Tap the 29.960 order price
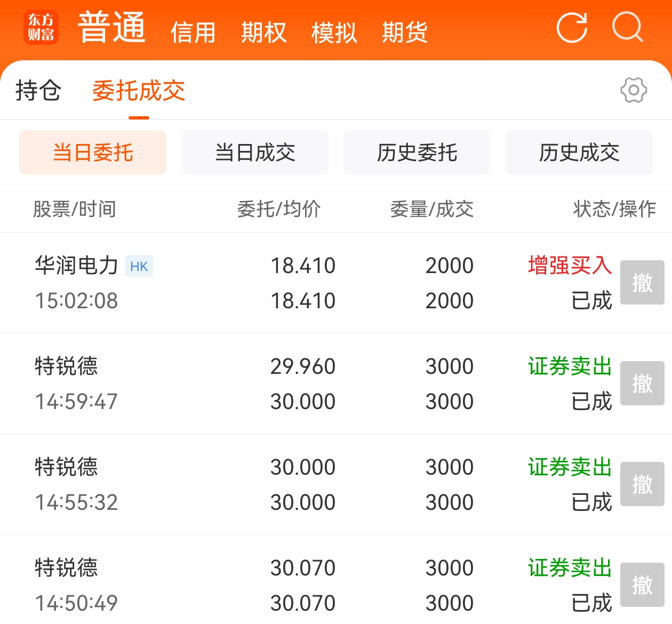672x624 pixels. coord(303,366)
